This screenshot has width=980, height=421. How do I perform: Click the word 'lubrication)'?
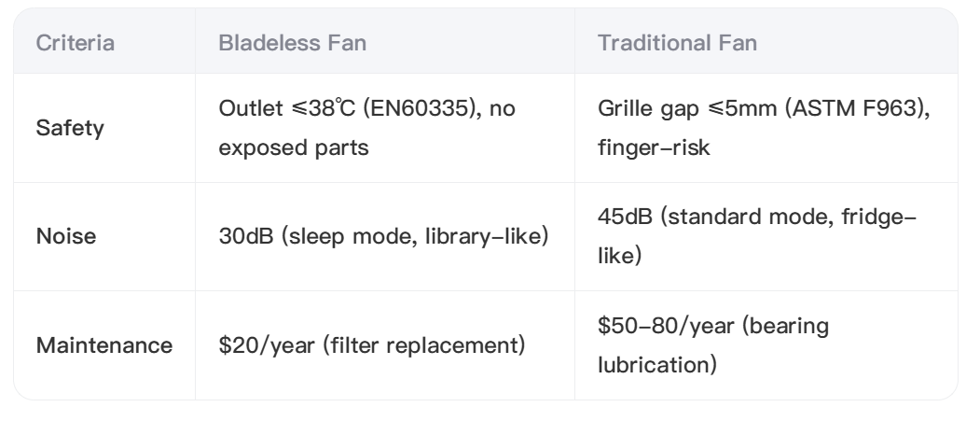click(x=657, y=361)
